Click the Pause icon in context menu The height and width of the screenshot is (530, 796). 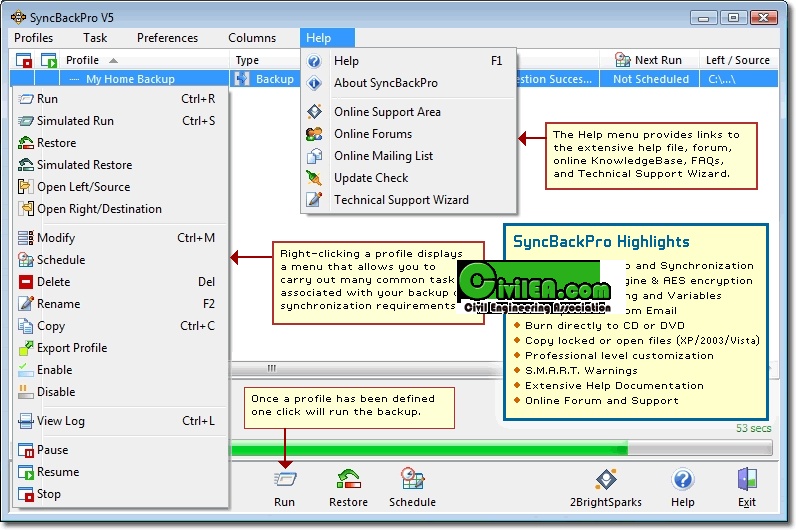26,450
